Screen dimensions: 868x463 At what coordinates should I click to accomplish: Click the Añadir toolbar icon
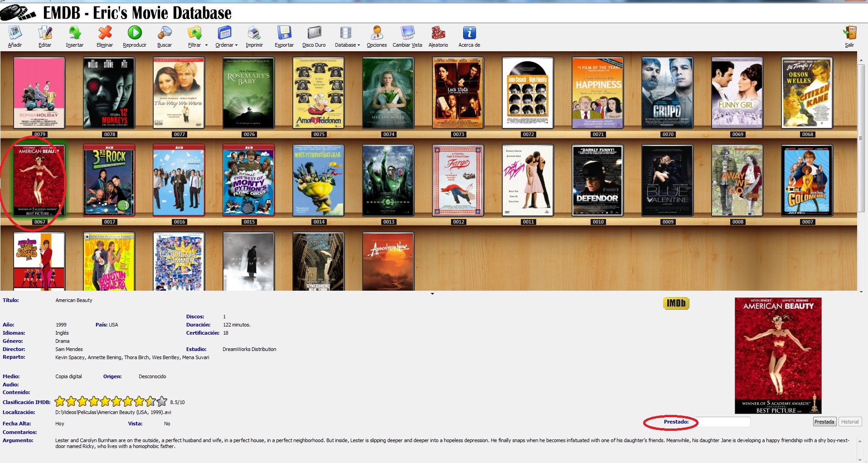tap(15, 34)
